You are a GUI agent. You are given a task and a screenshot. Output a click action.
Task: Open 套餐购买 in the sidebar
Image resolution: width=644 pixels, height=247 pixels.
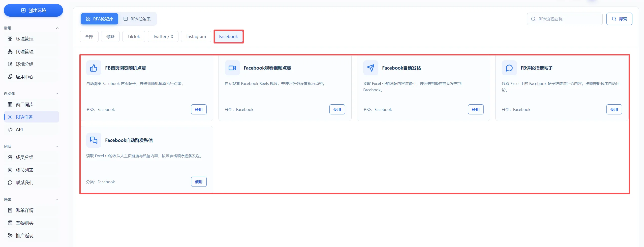pyautogui.click(x=32, y=223)
